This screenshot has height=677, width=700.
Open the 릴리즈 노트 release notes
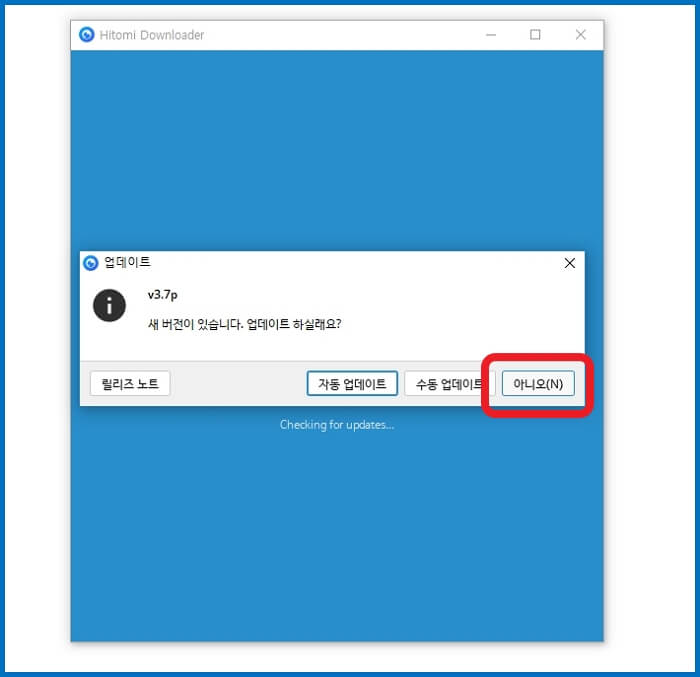click(130, 384)
